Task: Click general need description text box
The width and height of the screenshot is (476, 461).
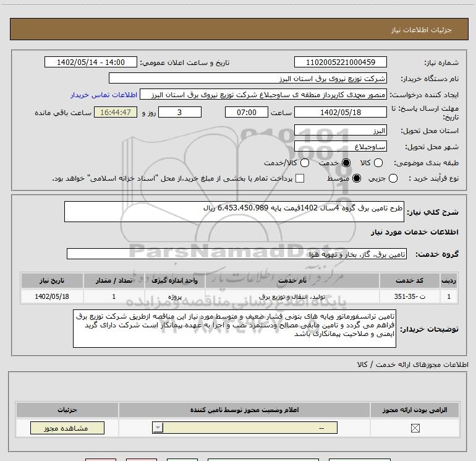Action: 234,212
